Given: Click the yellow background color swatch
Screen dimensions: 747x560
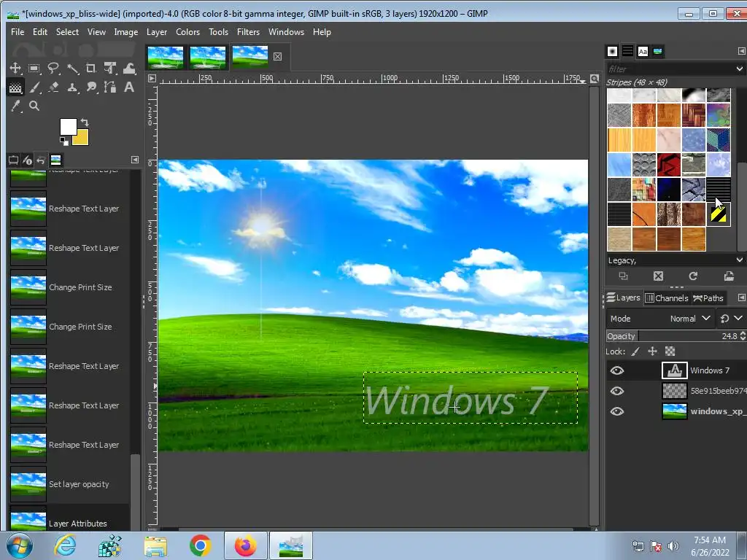Looking at the screenshot, I should click(x=82, y=138).
